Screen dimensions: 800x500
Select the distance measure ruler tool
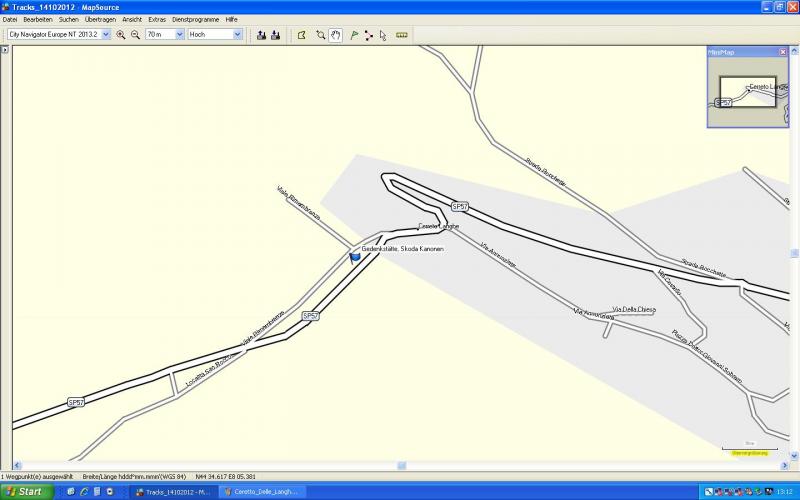(x=402, y=34)
